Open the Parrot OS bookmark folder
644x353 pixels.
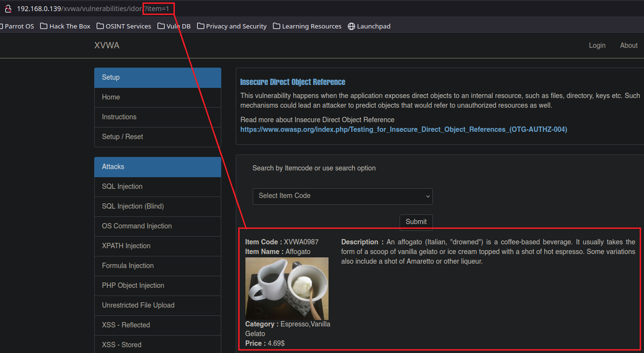tap(17, 26)
